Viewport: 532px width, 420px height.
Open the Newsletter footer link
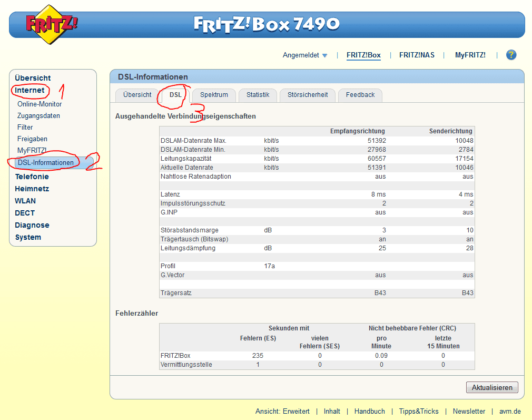click(469, 411)
